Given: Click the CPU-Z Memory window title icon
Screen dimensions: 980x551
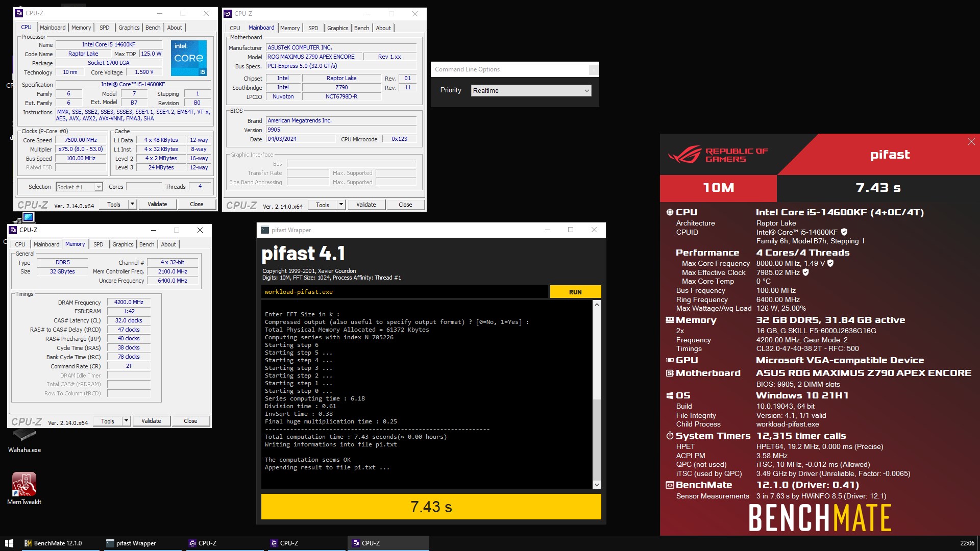Looking at the screenshot, I should pos(13,230).
